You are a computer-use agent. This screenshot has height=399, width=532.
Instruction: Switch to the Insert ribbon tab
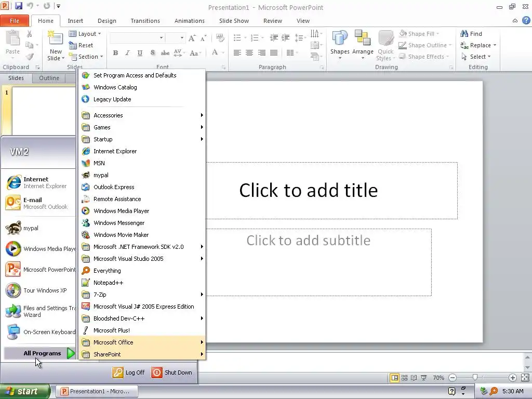coord(75,21)
